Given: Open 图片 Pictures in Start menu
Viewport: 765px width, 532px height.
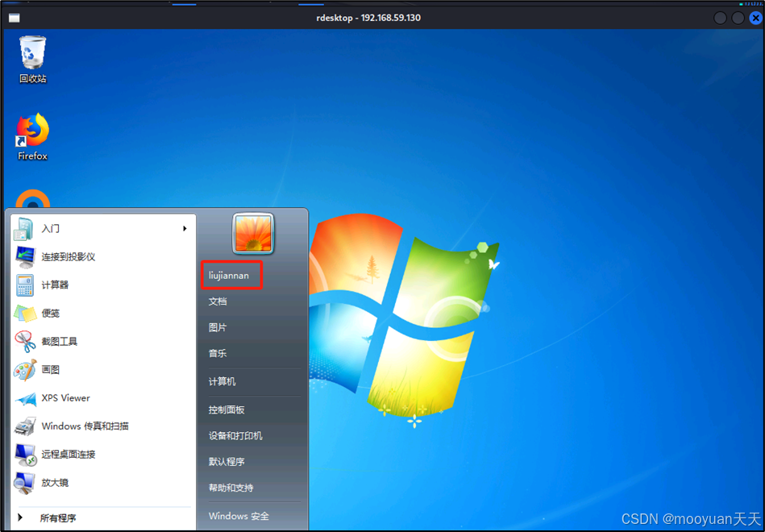Looking at the screenshot, I should [x=218, y=327].
